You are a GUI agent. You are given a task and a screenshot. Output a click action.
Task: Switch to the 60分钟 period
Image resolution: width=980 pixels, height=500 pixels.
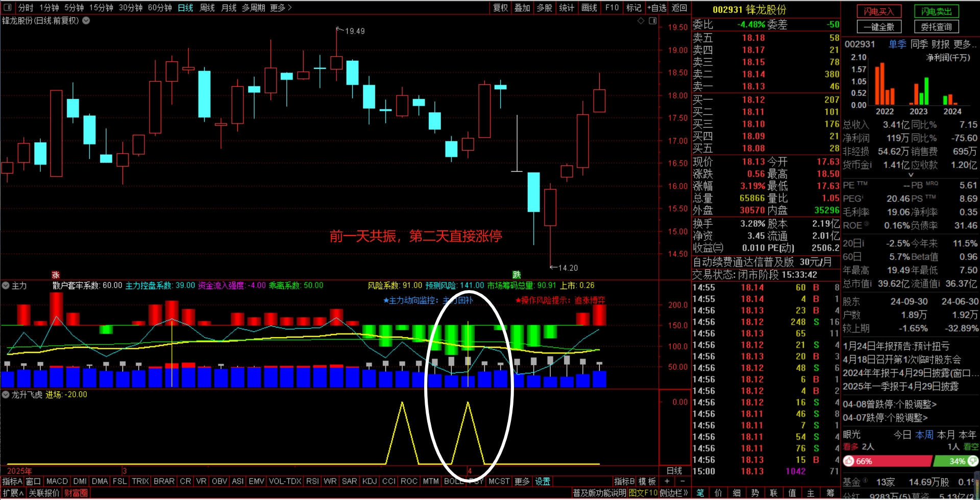tap(160, 8)
